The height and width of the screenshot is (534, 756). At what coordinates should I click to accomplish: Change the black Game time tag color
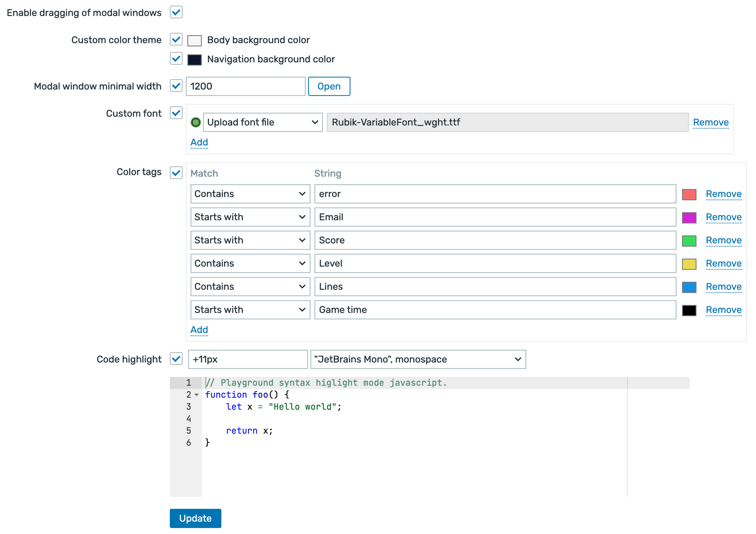point(689,310)
